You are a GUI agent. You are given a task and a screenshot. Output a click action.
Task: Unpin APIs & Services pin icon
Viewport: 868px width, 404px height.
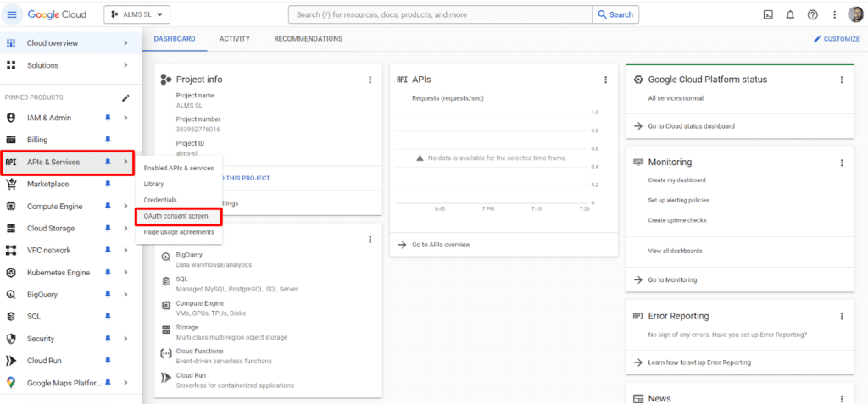[108, 162]
